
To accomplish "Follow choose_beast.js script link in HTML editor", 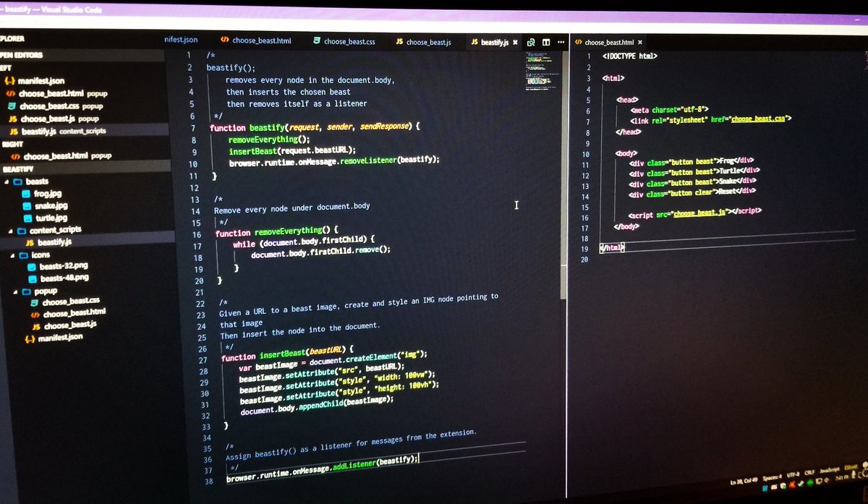I will 700,213.
